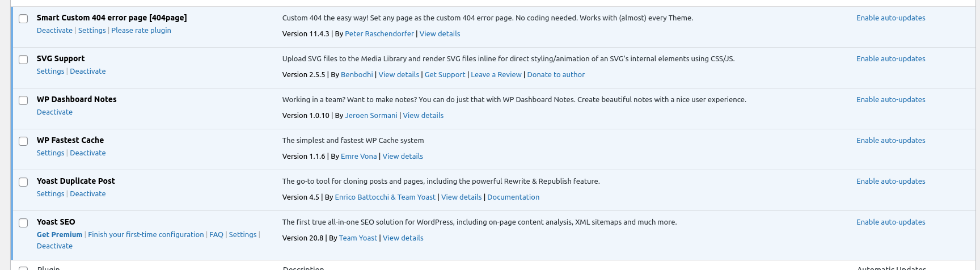Screen dimensions: 980x270
Task: Enable auto-updates for SVG Support
Action: point(890,59)
